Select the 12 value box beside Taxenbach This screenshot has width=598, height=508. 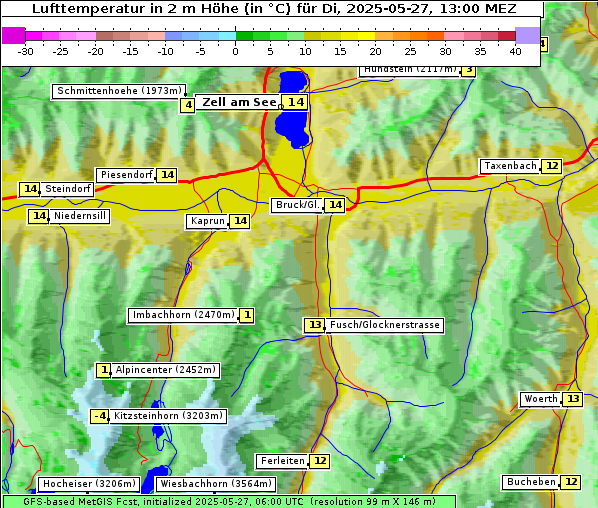[551, 166]
